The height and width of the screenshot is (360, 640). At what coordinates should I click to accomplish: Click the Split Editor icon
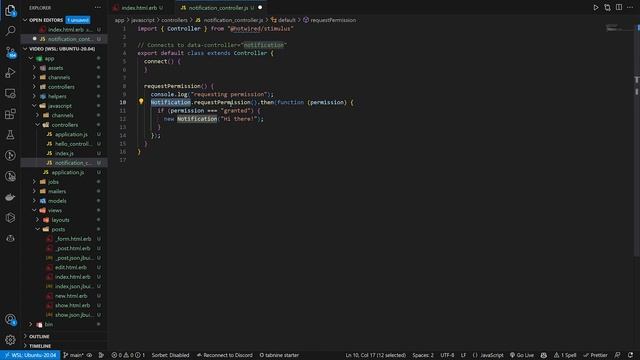click(619, 7)
